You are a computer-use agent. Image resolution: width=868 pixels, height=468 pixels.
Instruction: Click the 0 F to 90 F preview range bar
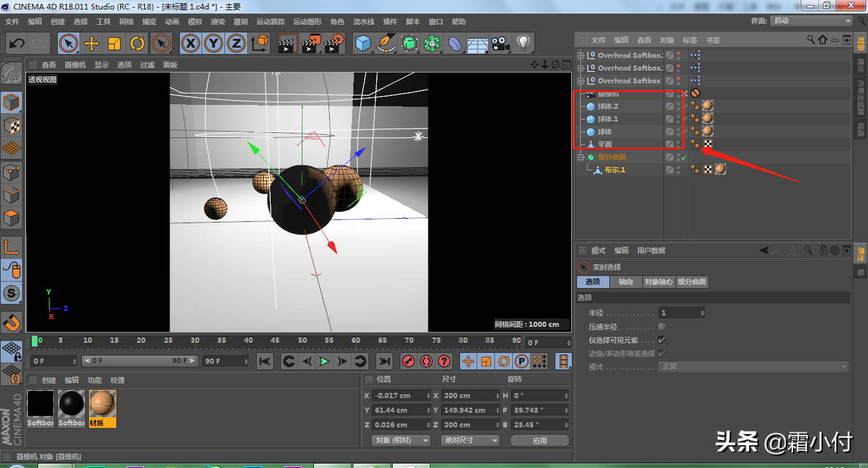[140, 361]
